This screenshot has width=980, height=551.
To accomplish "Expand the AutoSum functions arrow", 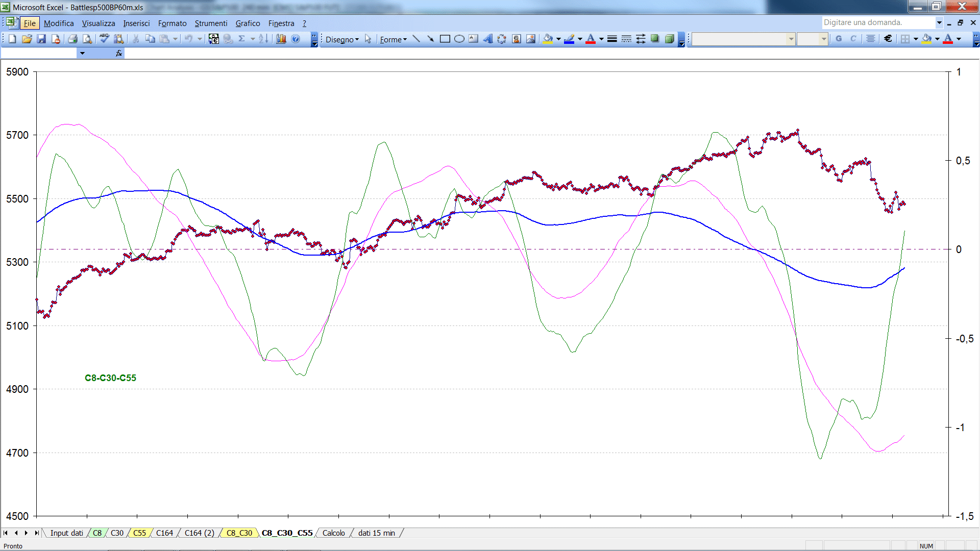I will point(253,39).
